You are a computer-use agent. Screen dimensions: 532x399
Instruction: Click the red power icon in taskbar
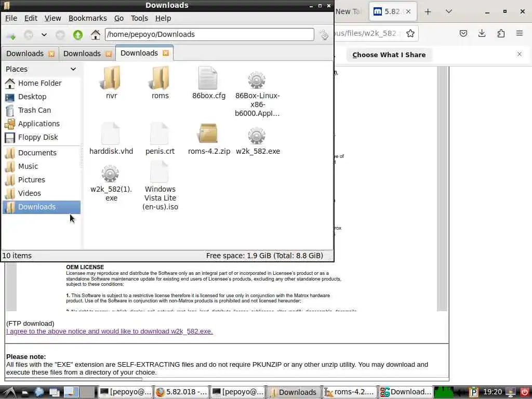[525, 392]
